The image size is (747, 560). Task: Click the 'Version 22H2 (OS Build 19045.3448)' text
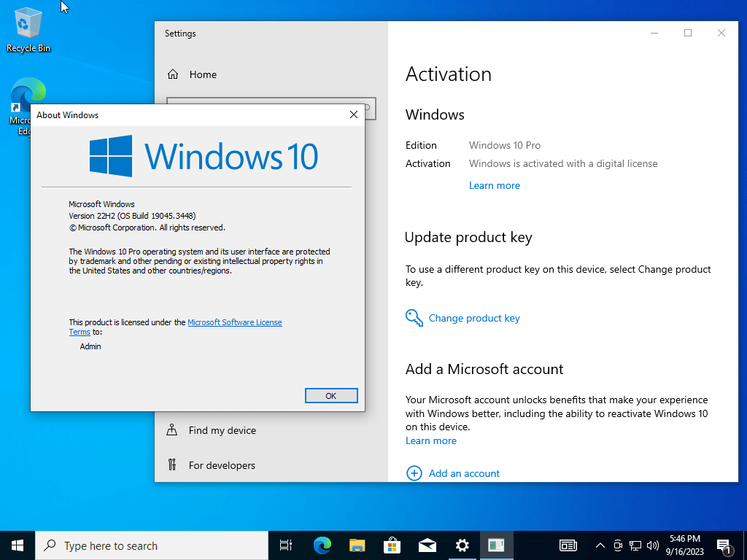click(132, 216)
